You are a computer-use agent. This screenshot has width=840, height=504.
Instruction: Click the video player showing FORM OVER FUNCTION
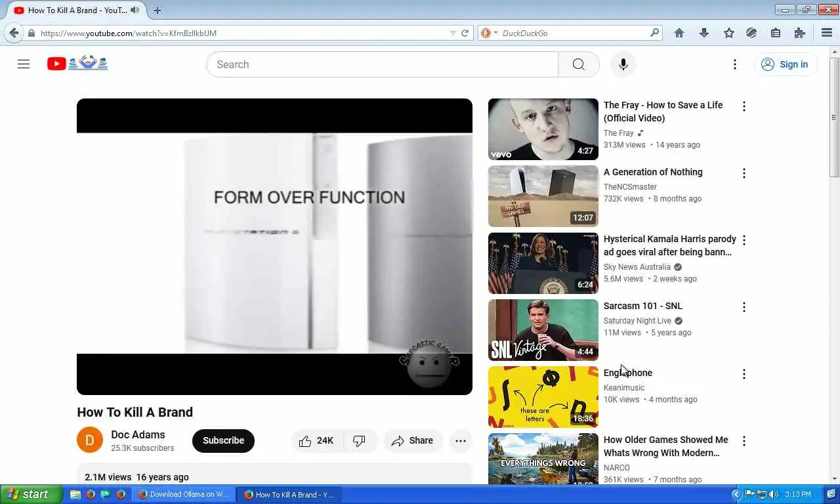(274, 247)
